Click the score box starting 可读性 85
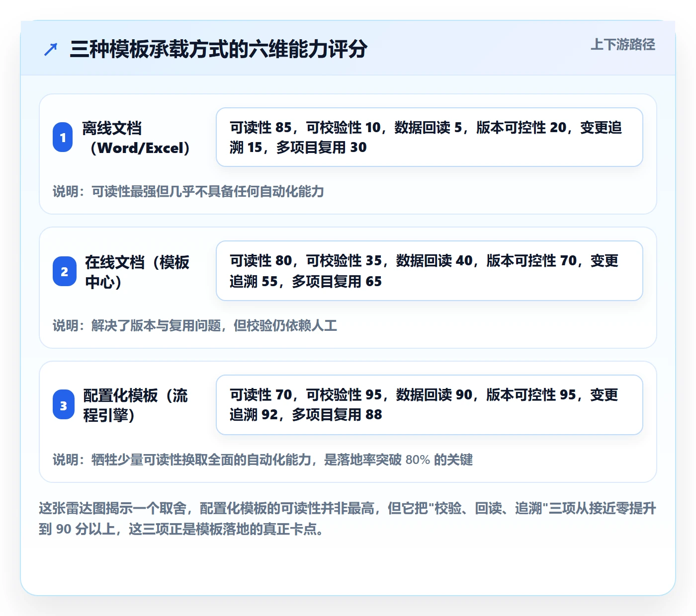The height and width of the screenshot is (616, 696). click(x=430, y=137)
